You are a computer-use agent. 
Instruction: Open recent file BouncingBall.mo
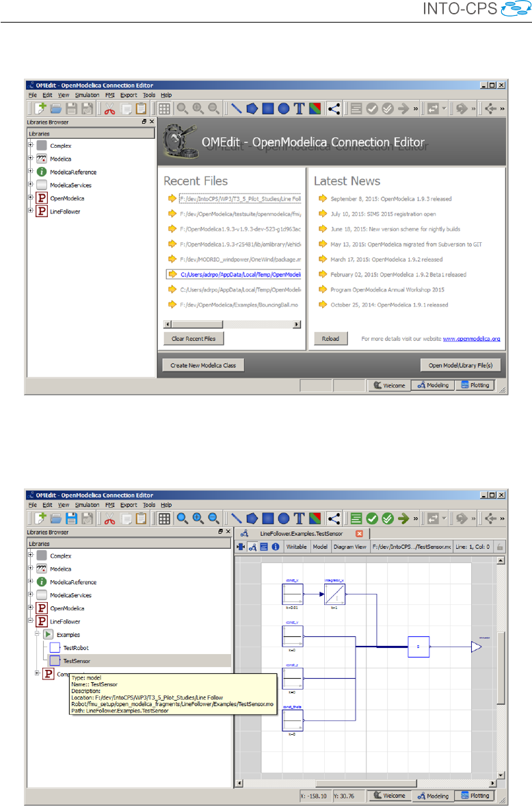pos(239,305)
